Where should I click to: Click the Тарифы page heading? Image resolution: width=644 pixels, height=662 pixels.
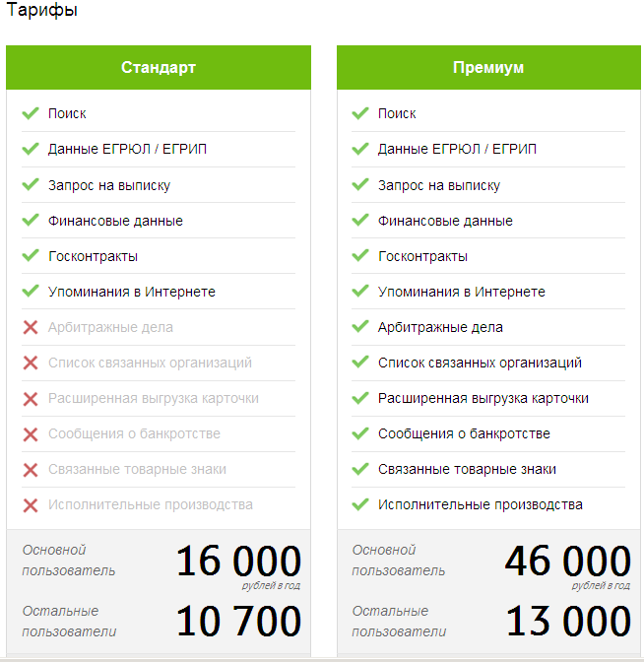[41, 9]
